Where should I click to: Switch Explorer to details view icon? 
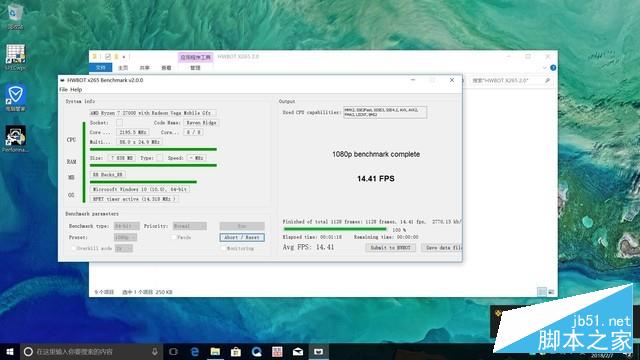click(542, 291)
